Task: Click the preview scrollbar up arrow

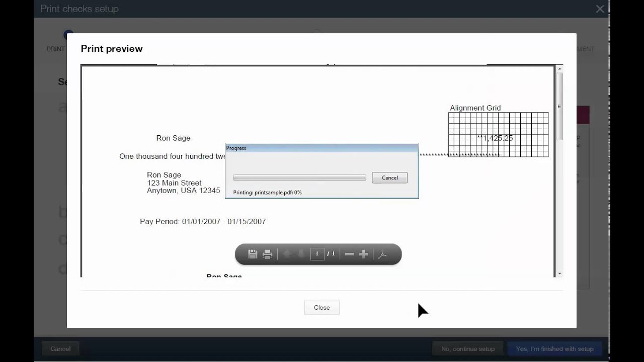Action: [x=559, y=68]
